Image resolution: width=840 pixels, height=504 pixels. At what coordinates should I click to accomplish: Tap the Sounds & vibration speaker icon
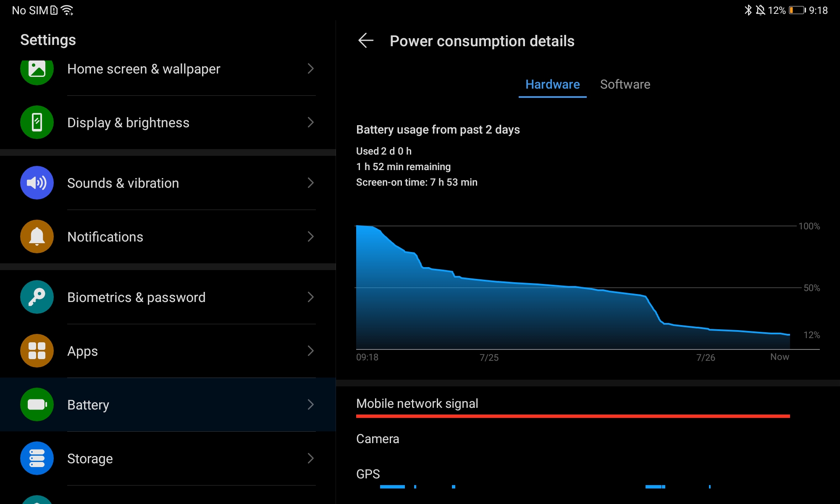[x=37, y=183]
